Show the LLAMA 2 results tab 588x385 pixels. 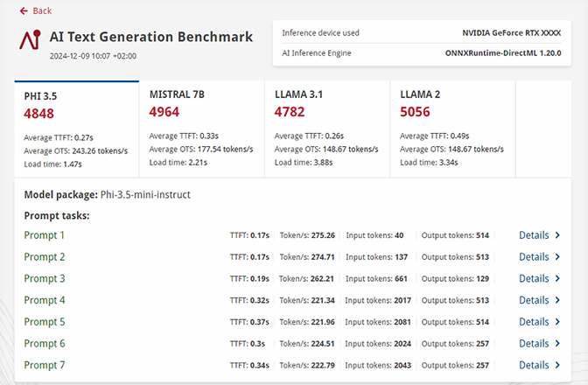tap(451, 126)
